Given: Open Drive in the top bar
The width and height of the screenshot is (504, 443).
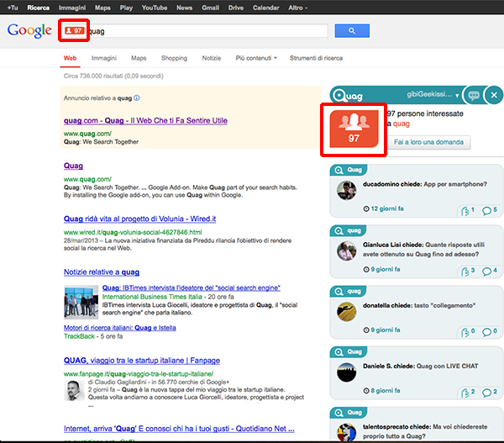Looking at the screenshot, I should pyautogui.click(x=235, y=8).
